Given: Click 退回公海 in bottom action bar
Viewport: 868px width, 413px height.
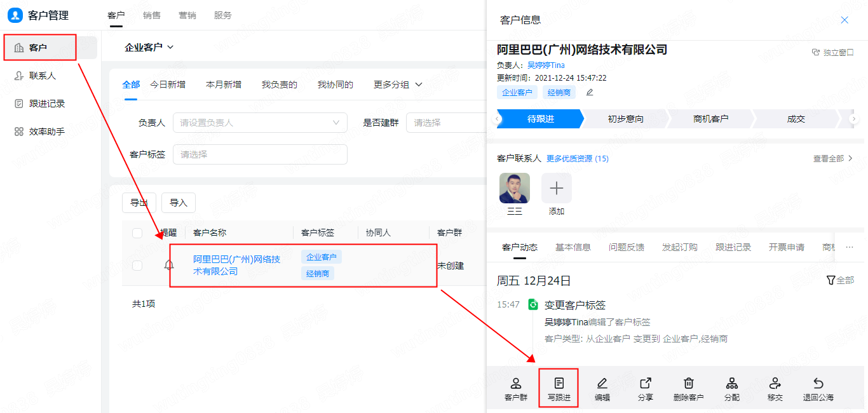Looking at the screenshot, I should pos(818,389).
